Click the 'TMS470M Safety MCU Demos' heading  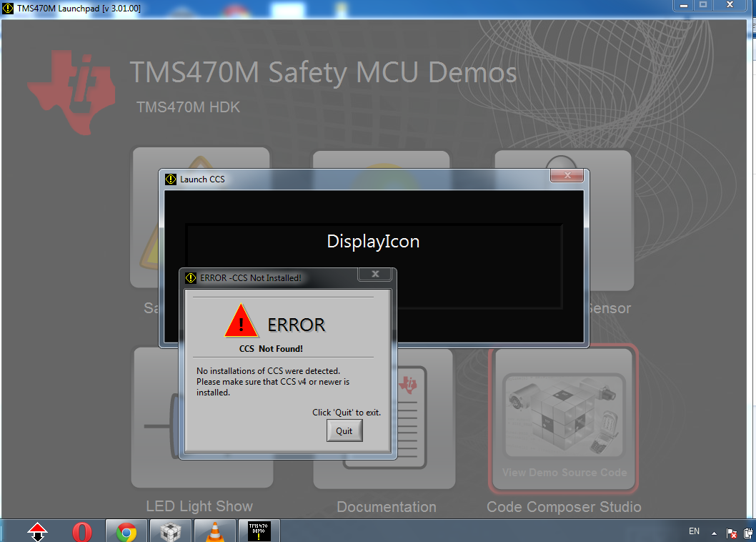(x=323, y=72)
